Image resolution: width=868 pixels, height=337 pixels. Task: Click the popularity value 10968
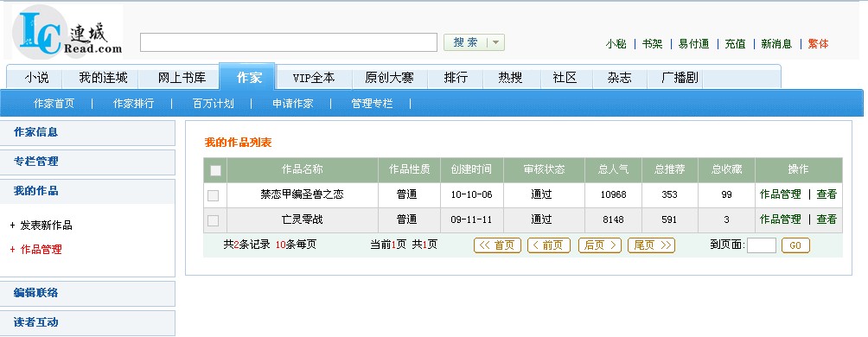click(x=613, y=195)
